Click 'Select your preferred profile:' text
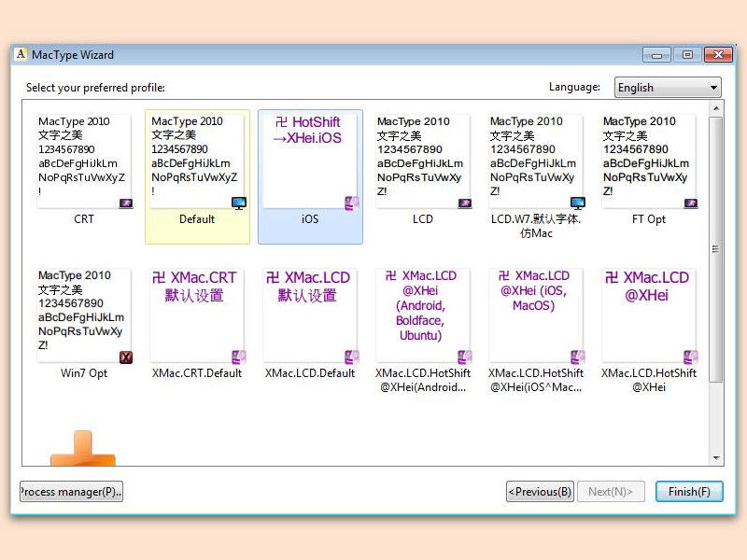This screenshot has width=747, height=560. pyautogui.click(x=95, y=88)
